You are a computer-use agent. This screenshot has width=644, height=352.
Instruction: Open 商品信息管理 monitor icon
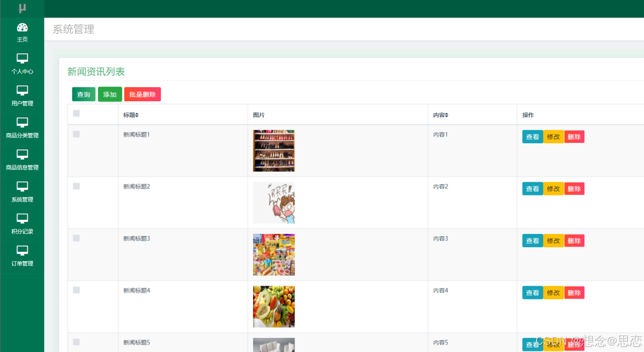click(22, 154)
